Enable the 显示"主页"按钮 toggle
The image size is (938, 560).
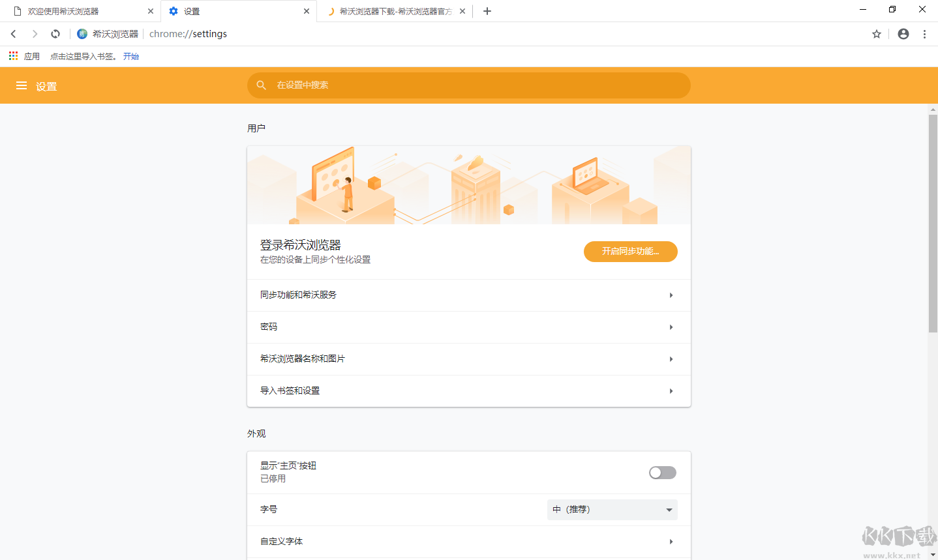click(x=662, y=472)
